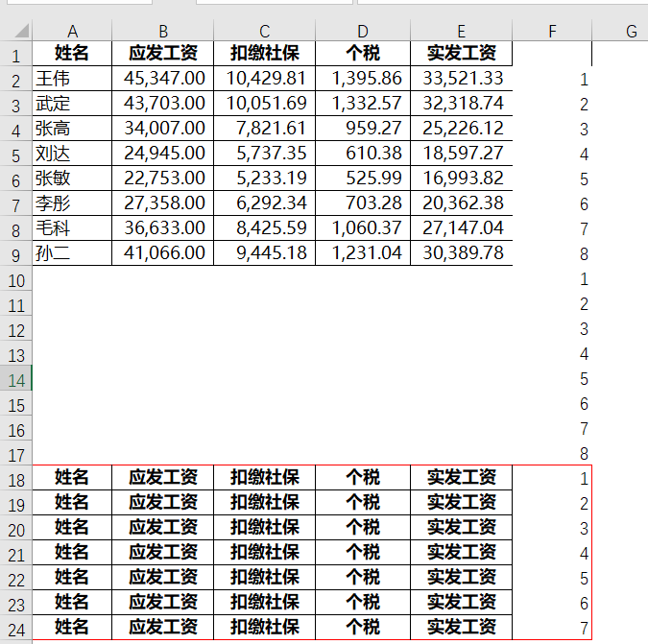This screenshot has width=648, height=644.
Task: Click value 43,703.00
Action: [163, 104]
